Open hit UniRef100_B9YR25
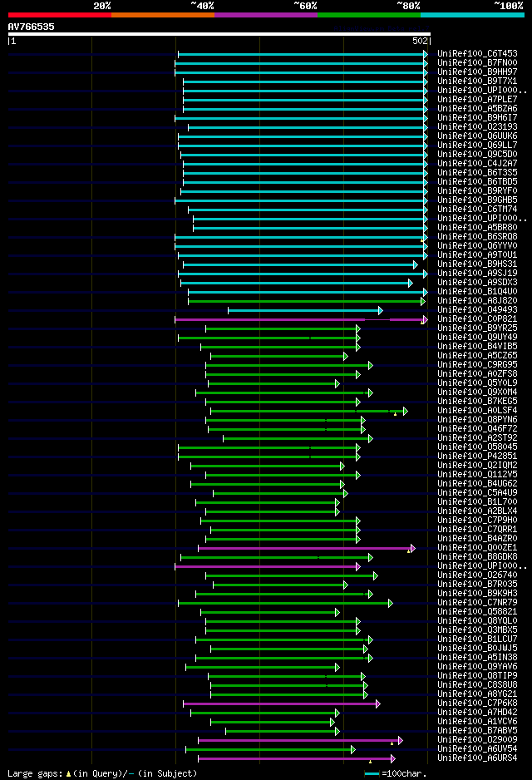The width and height of the screenshot is (532, 780). coord(477,328)
